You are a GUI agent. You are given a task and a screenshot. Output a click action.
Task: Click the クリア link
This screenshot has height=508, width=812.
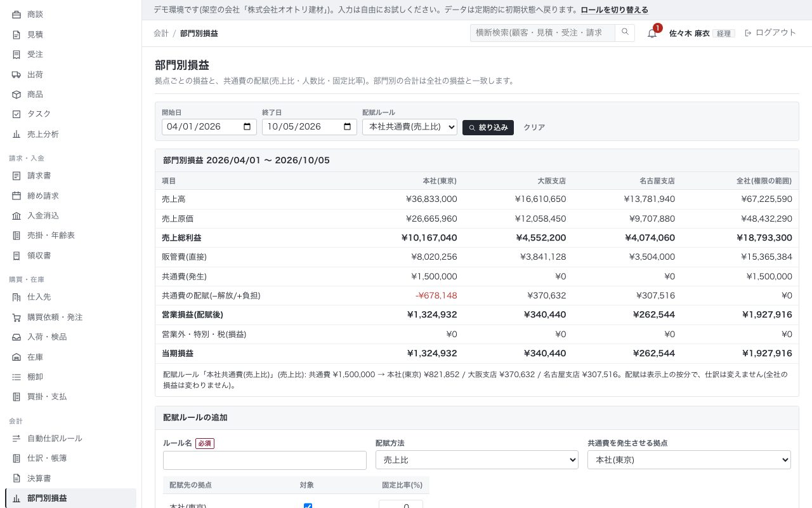coord(534,127)
